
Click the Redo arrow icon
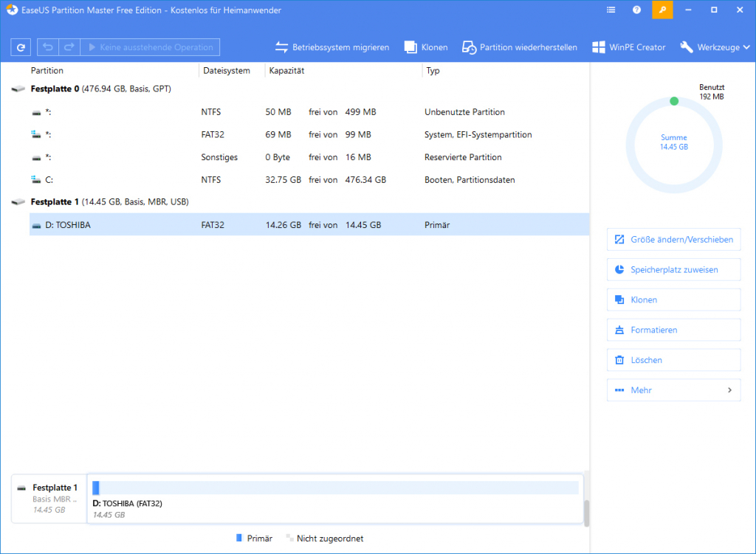68,46
